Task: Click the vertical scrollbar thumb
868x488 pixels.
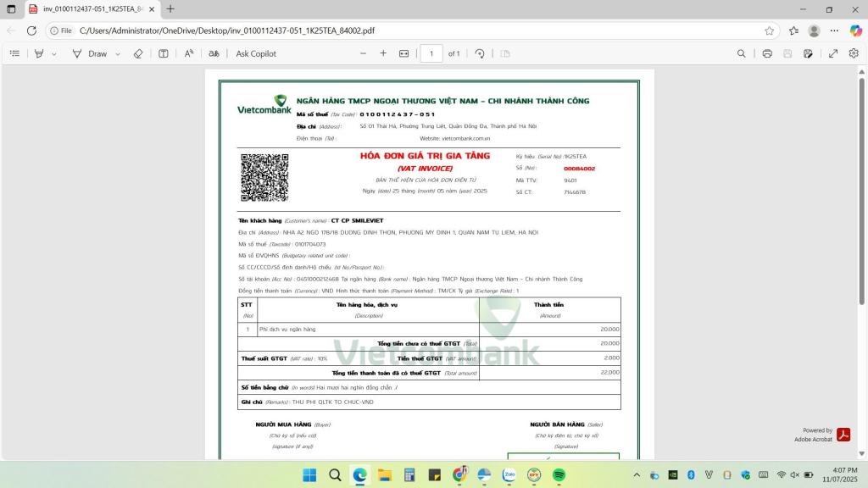Action: point(861,191)
